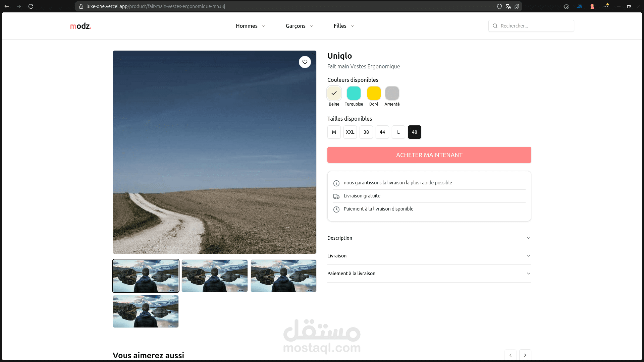Click 'Livraison gratuite' text
Image resolution: width=644 pixels, height=362 pixels.
pos(362,196)
